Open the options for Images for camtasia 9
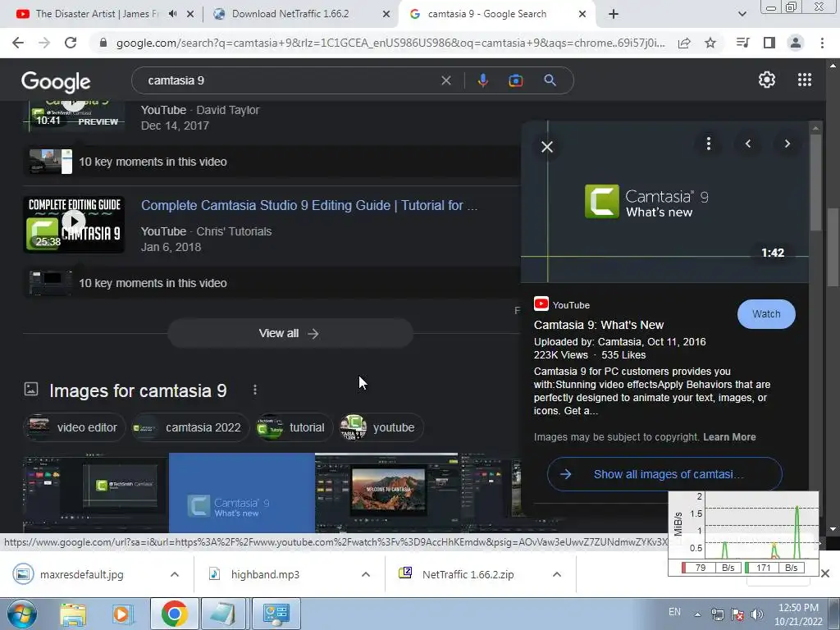Screen dimensions: 840x630 tap(255, 390)
